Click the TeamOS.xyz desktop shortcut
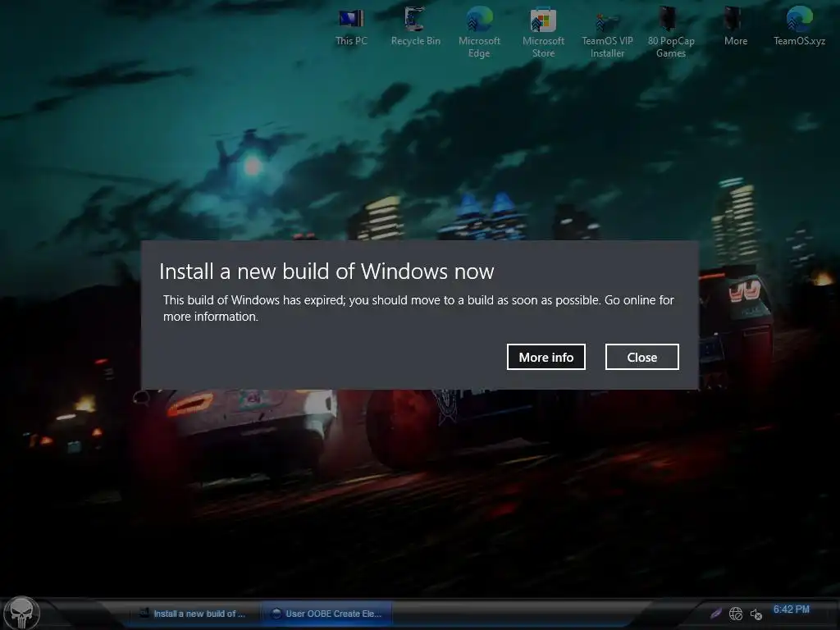Viewport: 840px width, 630px height. [x=799, y=27]
